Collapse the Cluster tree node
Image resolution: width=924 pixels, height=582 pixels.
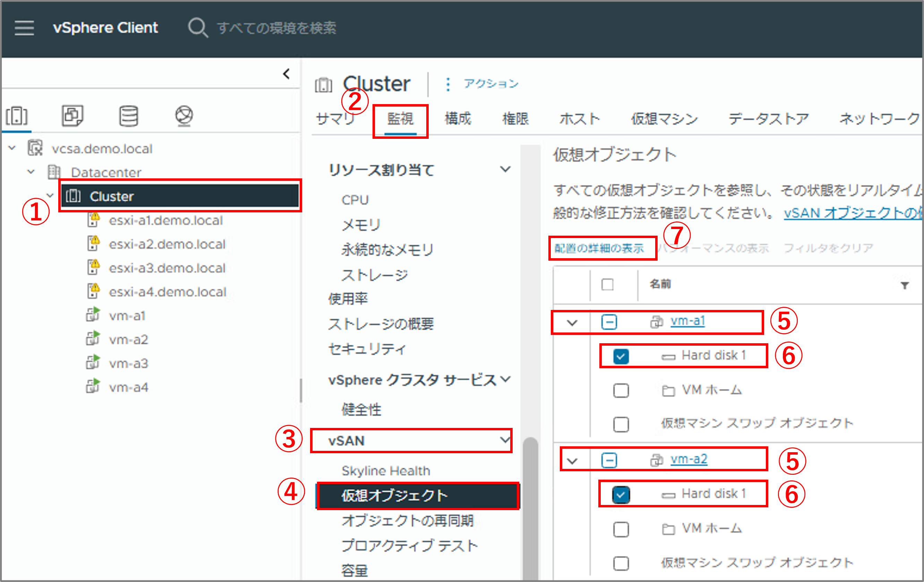[50, 195]
